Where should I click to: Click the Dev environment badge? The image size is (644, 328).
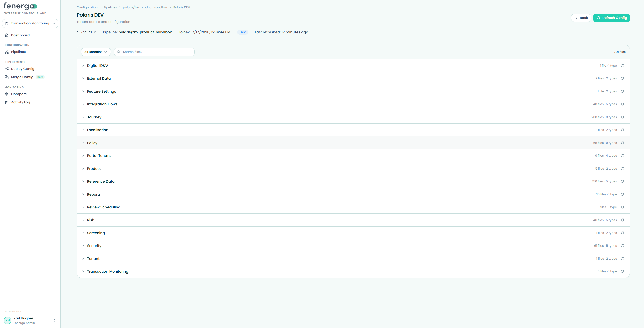click(x=243, y=32)
